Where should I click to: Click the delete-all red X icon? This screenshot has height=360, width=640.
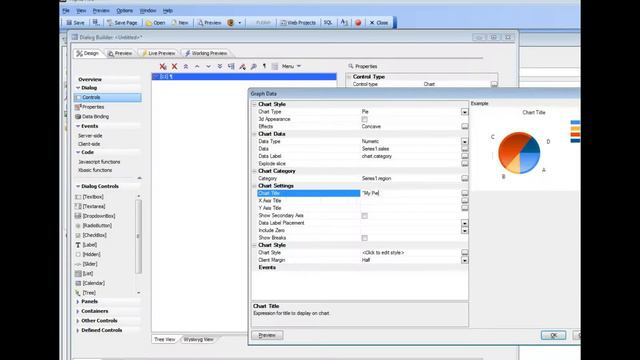coord(163,66)
